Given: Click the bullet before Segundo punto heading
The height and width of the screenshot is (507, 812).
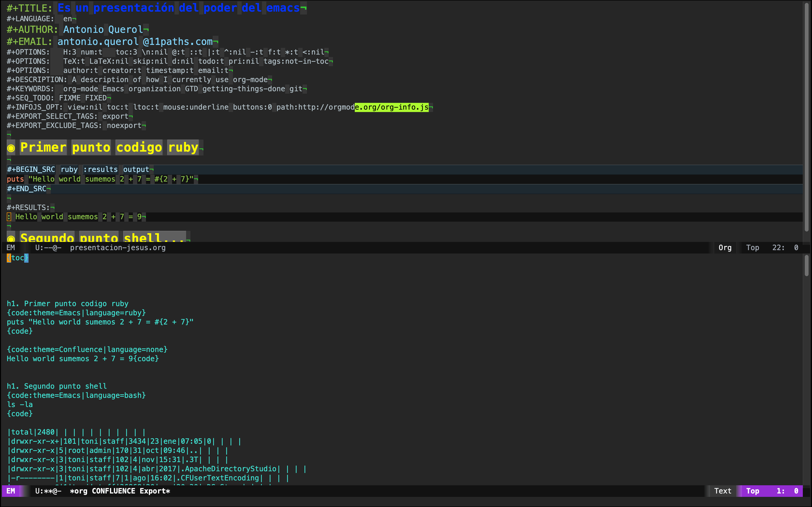Looking at the screenshot, I should [x=11, y=239].
